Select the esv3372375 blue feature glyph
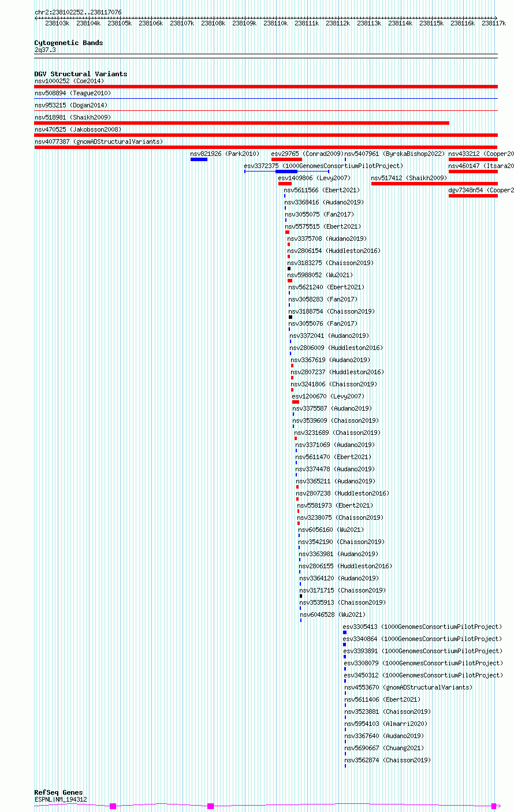Image resolution: width=514 pixels, height=812 pixels. point(286,172)
